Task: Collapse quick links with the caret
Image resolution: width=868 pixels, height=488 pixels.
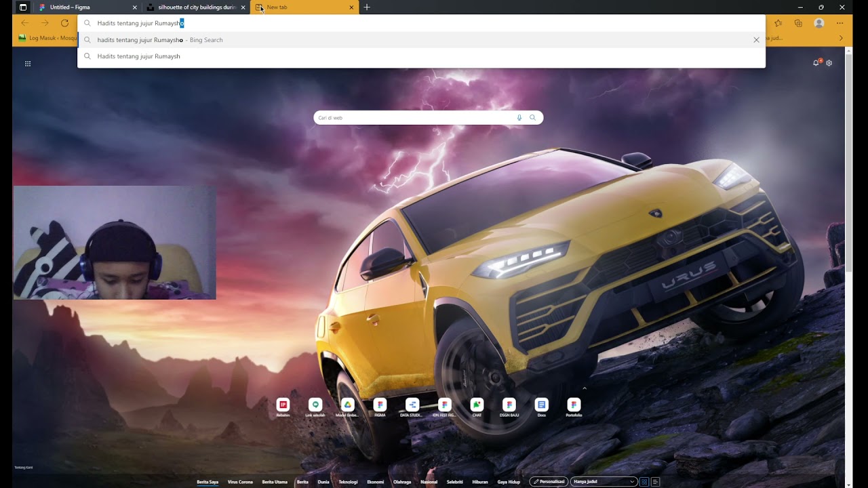Action: pos(585,388)
